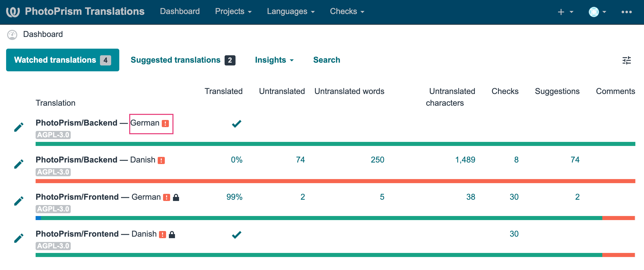Click the edit pencil for Frontend German
This screenshot has height=270, width=644.
point(19,201)
